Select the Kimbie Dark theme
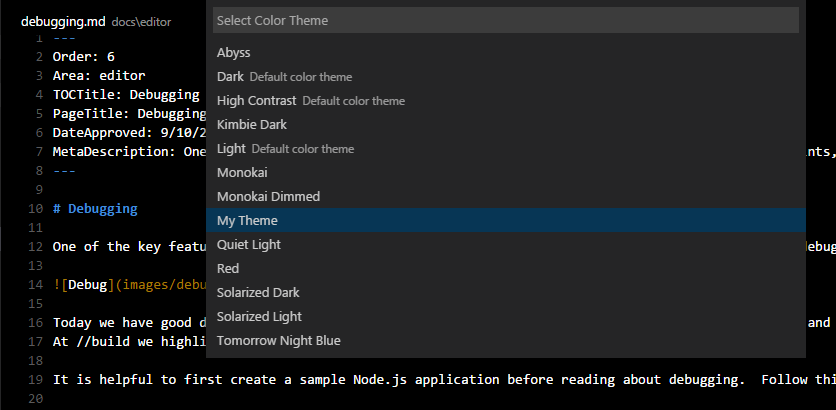 click(252, 124)
